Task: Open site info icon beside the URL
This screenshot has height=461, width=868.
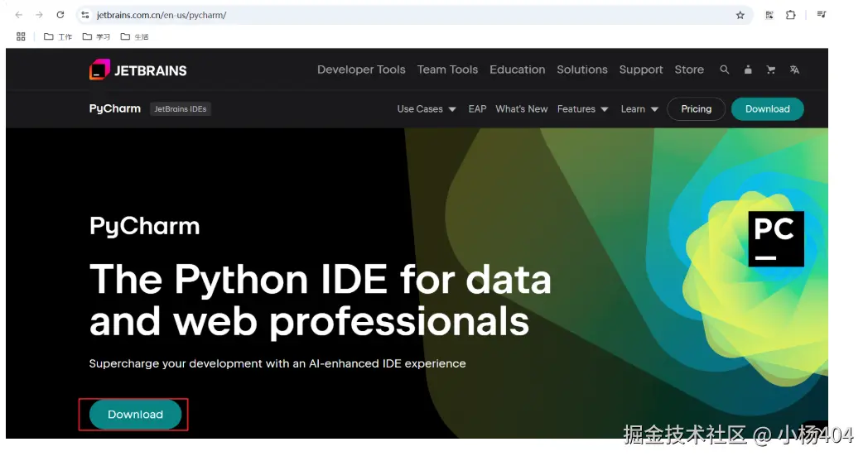Action: [x=85, y=15]
